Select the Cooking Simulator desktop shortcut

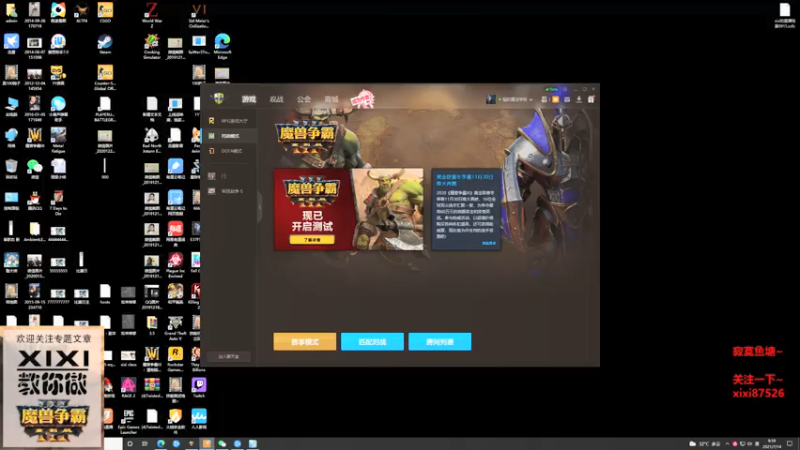[152, 46]
